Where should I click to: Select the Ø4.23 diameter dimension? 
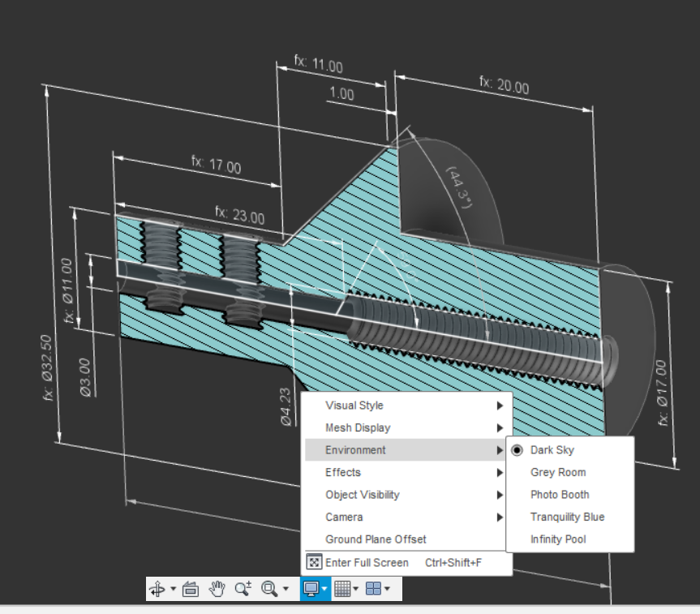coord(286,407)
